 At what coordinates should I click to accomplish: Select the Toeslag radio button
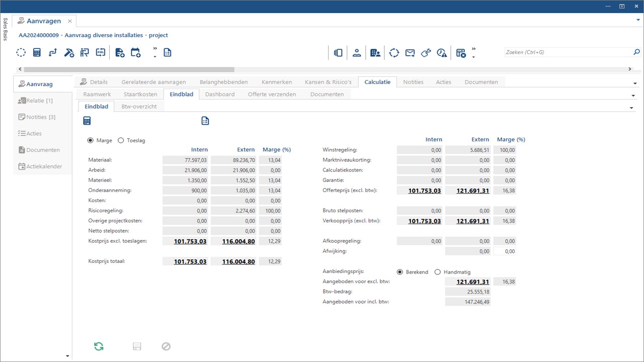pos(121,141)
